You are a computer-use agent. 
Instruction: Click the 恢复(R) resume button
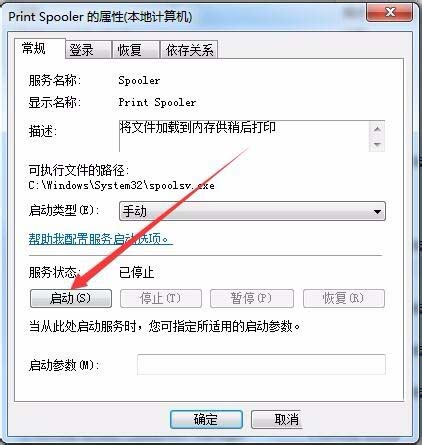pyautogui.click(x=344, y=298)
